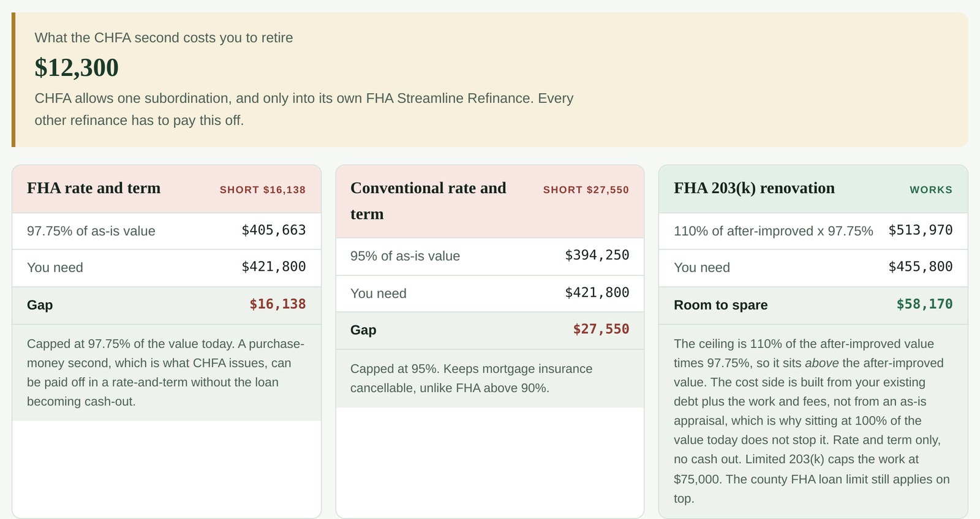Select 'You need' label in Conventional card
Image resolution: width=980 pixels, height=519 pixels.
click(379, 294)
